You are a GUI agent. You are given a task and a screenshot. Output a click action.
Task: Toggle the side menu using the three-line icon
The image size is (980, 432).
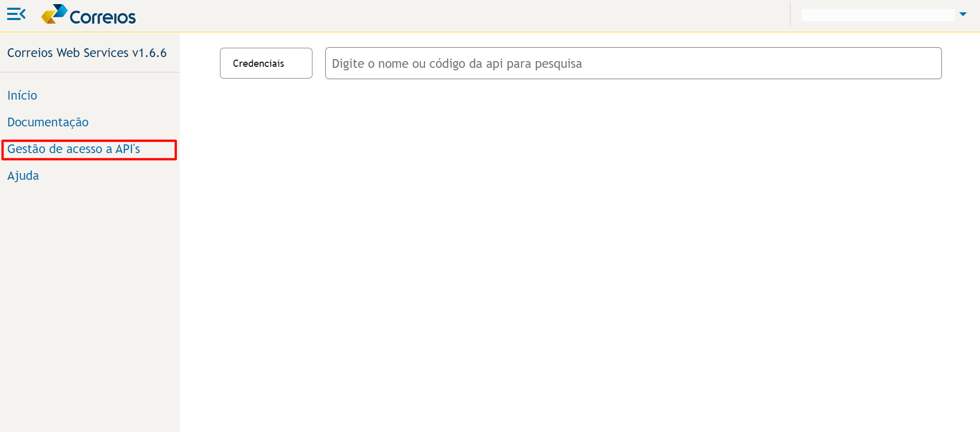[16, 14]
